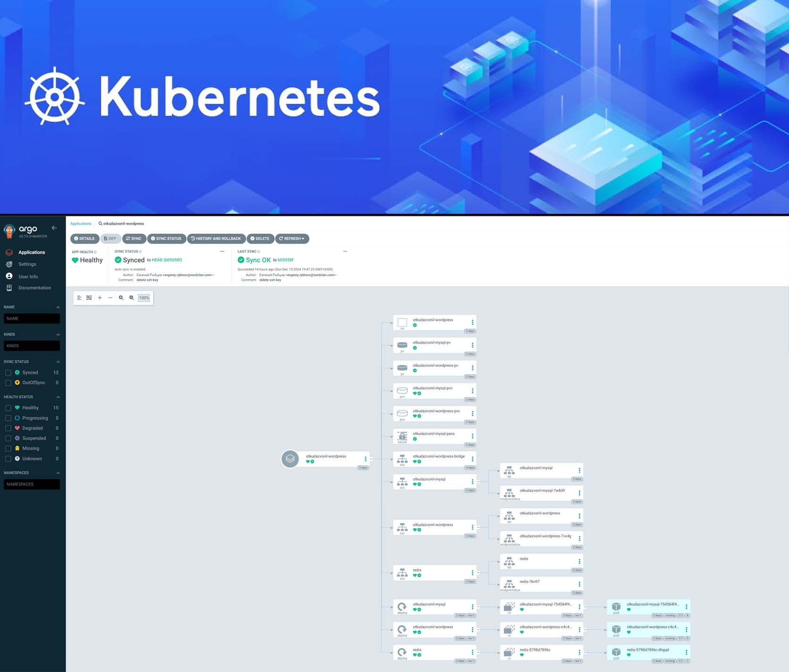Open Settings in the left sidebar
Viewport: 789px width, 672px height.
click(27, 264)
